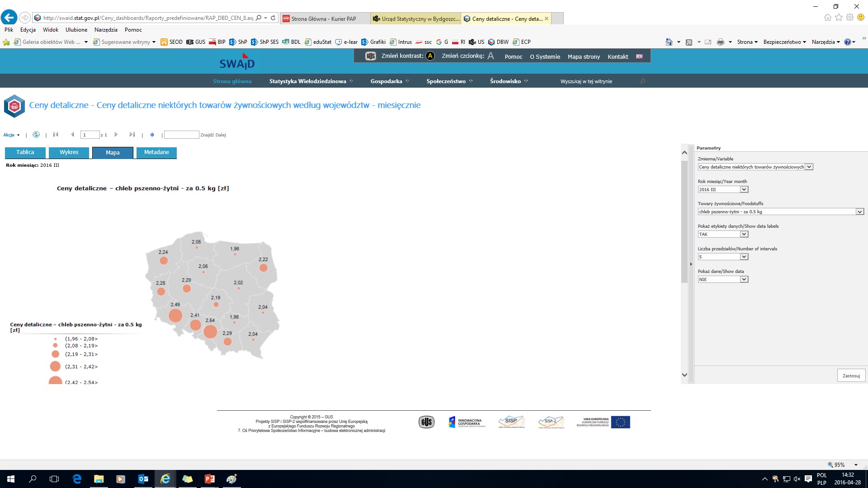
Task: Open the DBW favorites bar shortcut
Action: click(x=498, y=42)
